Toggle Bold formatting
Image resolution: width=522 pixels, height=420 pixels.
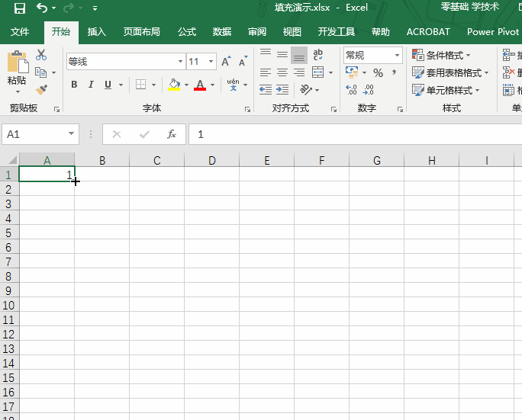[74, 85]
